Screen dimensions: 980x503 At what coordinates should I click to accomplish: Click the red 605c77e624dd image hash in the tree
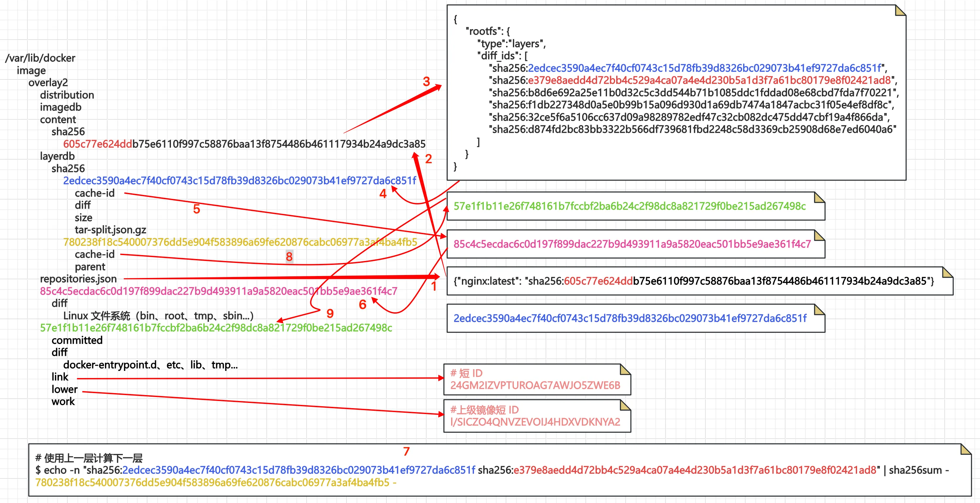click(97, 144)
